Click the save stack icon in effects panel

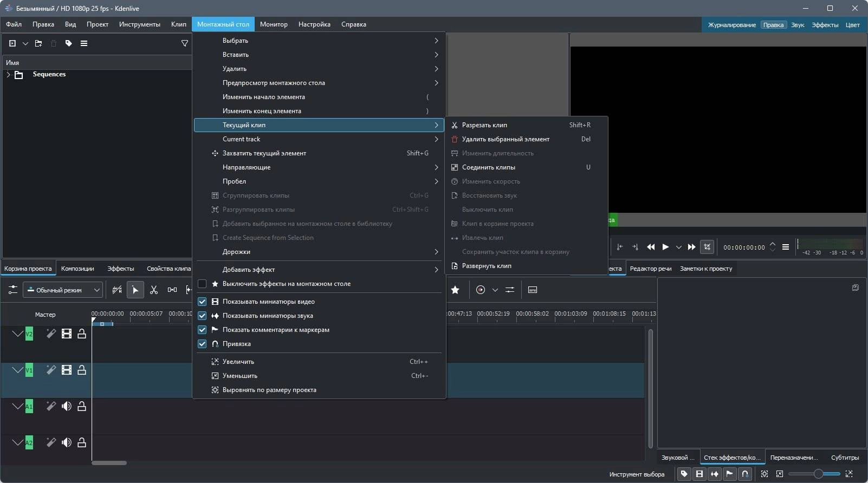click(x=855, y=288)
